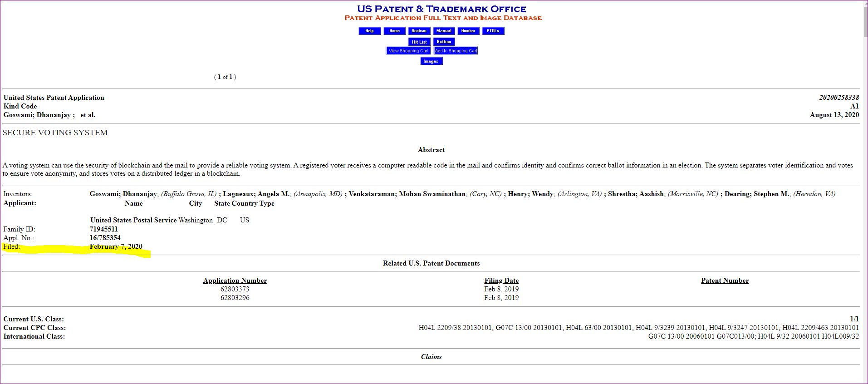Click Related U.S. Patent Documents heading
Image resolution: width=868 pixels, height=384 pixels.
[x=431, y=263]
